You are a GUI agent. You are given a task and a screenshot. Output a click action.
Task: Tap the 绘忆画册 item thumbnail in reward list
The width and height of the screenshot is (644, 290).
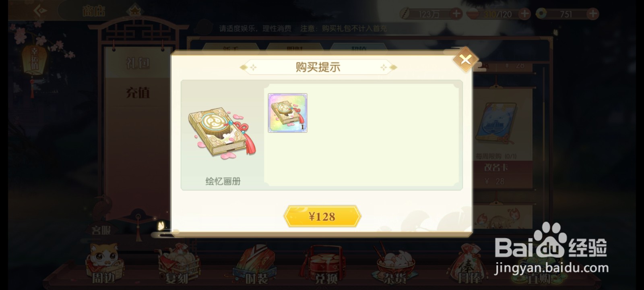pos(287,113)
